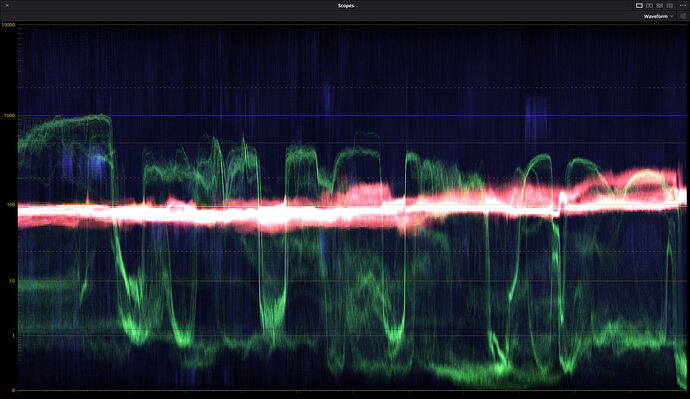
Task: Open the three-dot options menu
Action: point(683,5)
